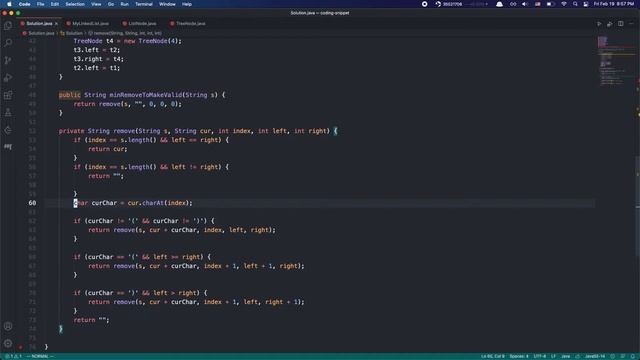Close the Solution.java tab

click(x=56, y=24)
